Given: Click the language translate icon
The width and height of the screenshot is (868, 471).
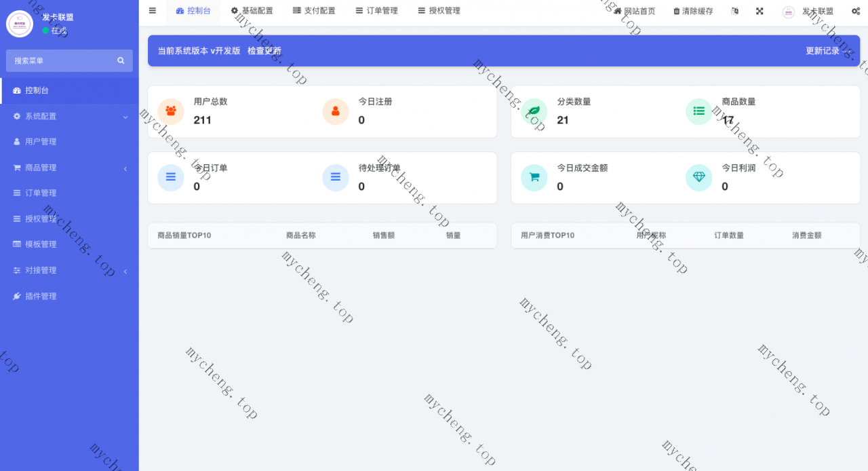Looking at the screenshot, I should (x=735, y=12).
